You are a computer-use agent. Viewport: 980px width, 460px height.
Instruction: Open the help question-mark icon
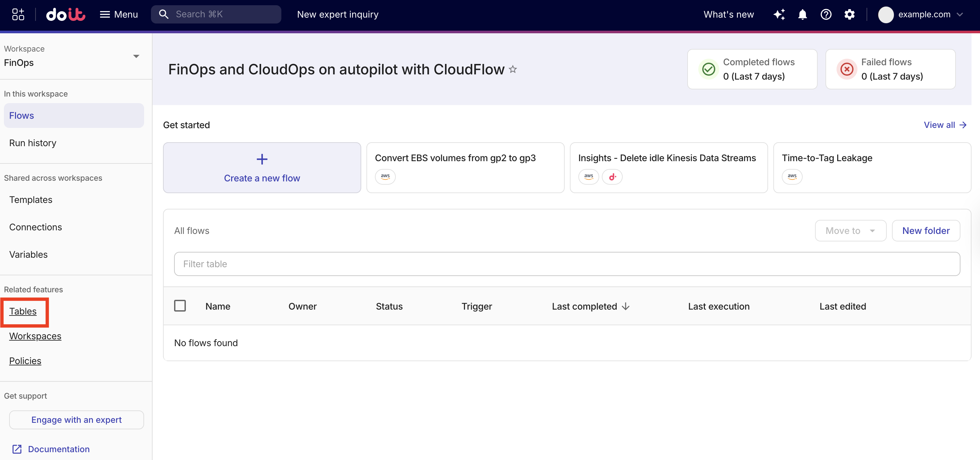[x=825, y=14]
